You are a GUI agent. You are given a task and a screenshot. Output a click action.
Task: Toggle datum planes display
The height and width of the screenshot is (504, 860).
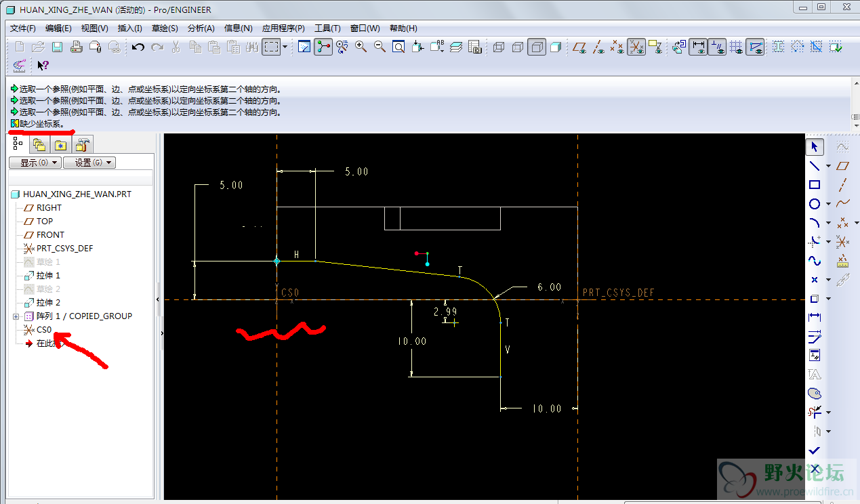click(579, 47)
